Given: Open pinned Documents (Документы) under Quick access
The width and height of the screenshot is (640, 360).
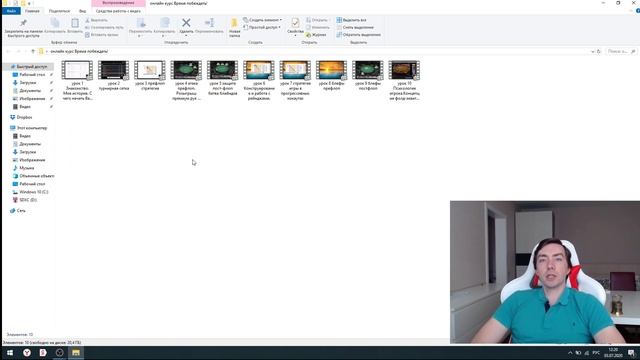Looking at the screenshot, I should point(30,91).
